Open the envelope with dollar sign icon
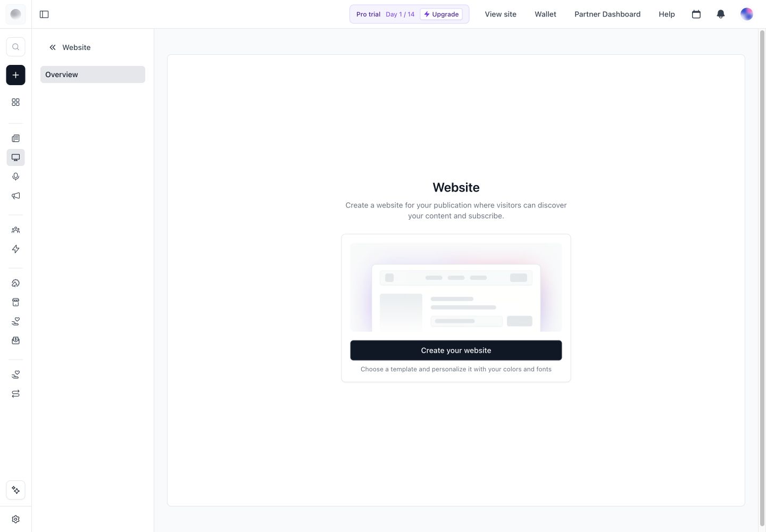 click(x=15, y=340)
